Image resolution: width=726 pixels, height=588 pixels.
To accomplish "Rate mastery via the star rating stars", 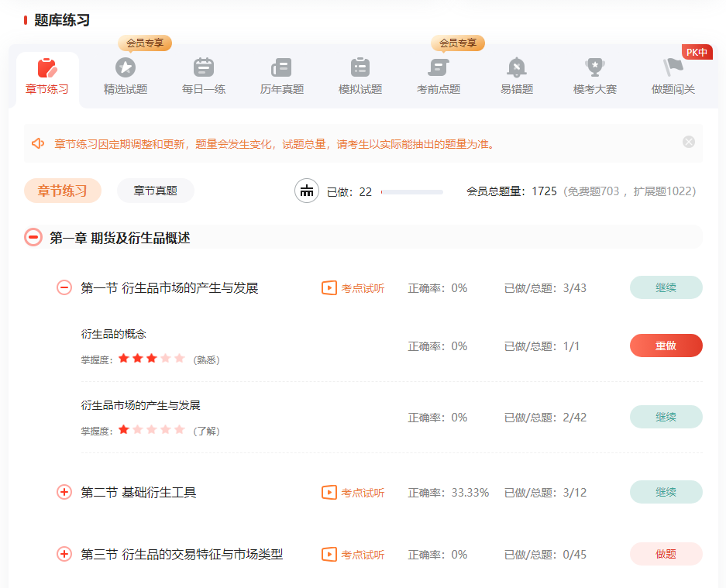I will (151, 359).
